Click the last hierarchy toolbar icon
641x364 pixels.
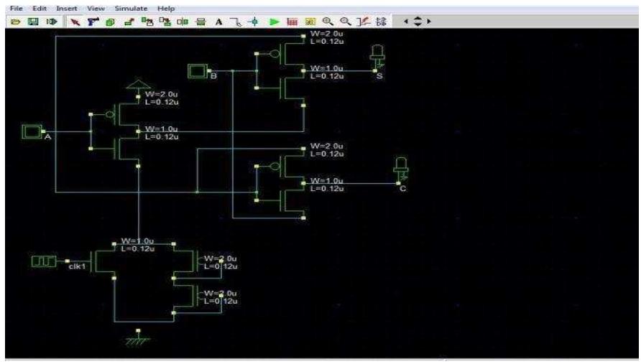(x=381, y=22)
